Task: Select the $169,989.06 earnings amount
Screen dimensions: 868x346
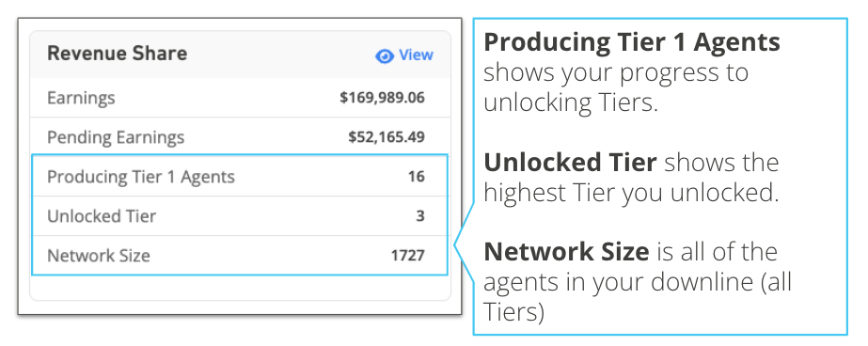Action: (382, 98)
